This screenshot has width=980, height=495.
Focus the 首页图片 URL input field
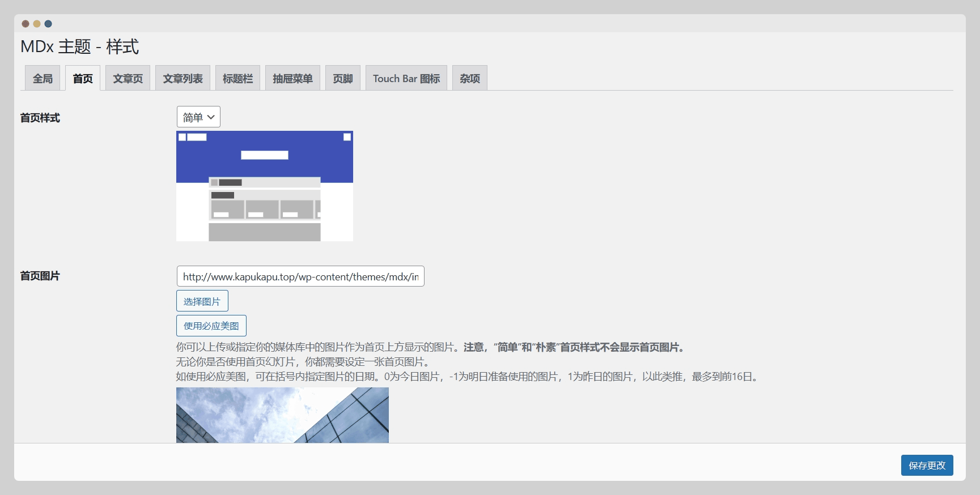pyautogui.click(x=300, y=276)
